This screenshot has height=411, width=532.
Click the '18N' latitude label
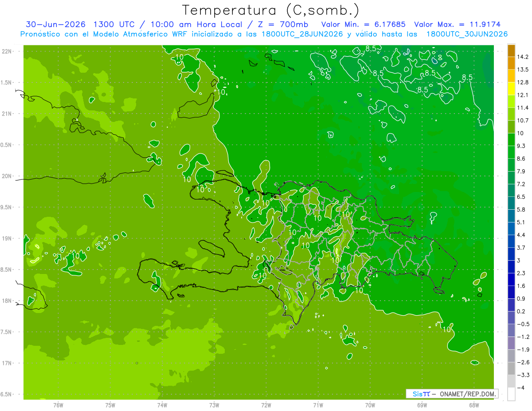point(8,301)
